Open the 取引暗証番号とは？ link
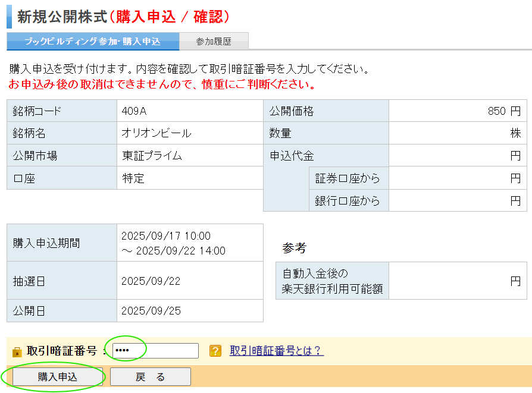532x393 pixels. click(277, 351)
